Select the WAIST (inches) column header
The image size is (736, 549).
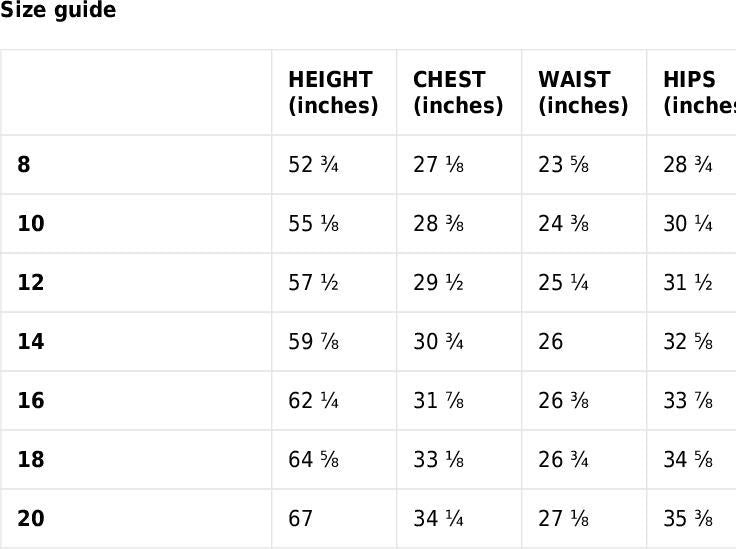583,93
